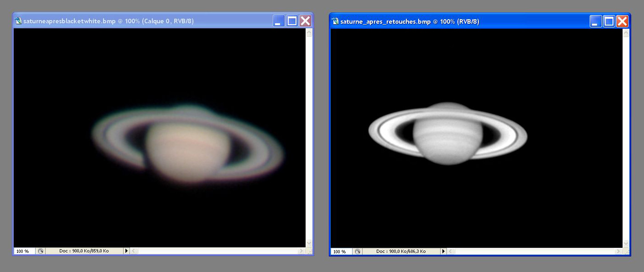Click the right scroll arrow in saturneapresblacketwhite window
Image resolution: width=644 pixels, height=272 pixels.
[x=301, y=251]
